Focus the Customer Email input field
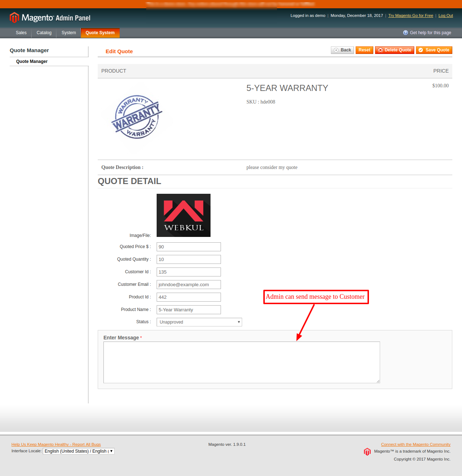The image size is (462, 476). point(189,285)
